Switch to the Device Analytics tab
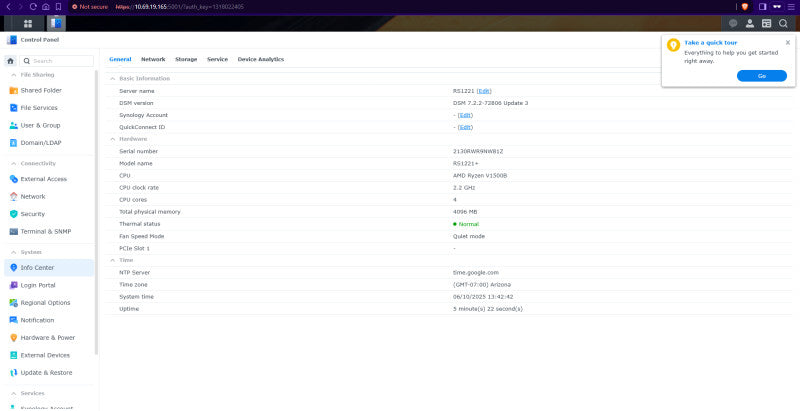Screen dimensions: 800x411 coord(261,59)
